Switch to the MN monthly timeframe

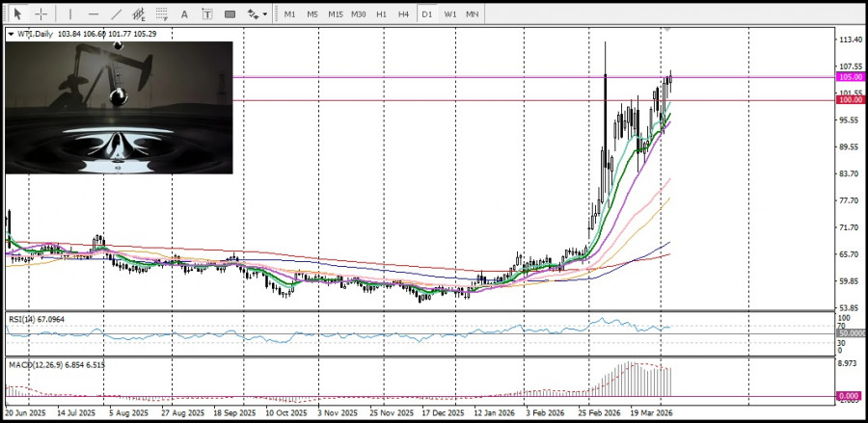point(473,14)
